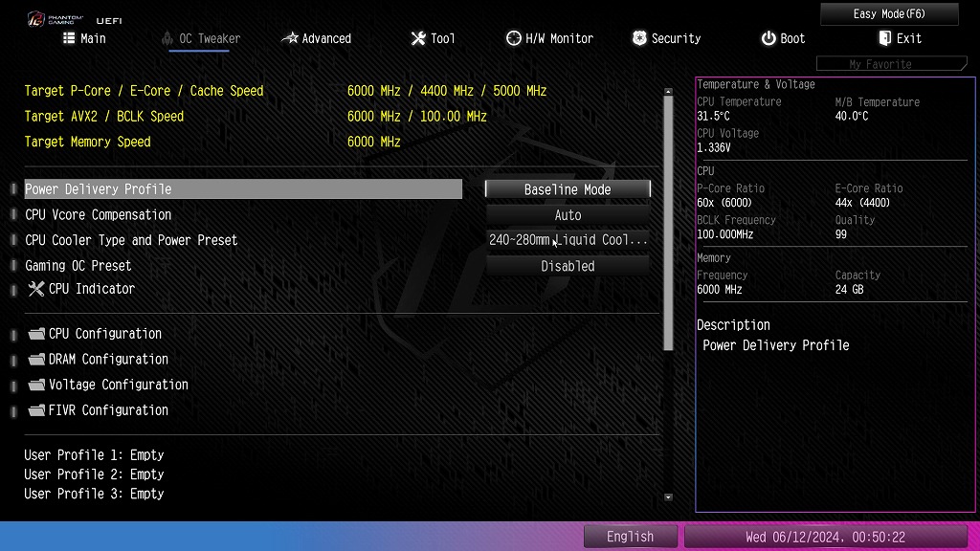The height and width of the screenshot is (551, 980).
Task: Click the Exit door icon
Action: tap(884, 38)
